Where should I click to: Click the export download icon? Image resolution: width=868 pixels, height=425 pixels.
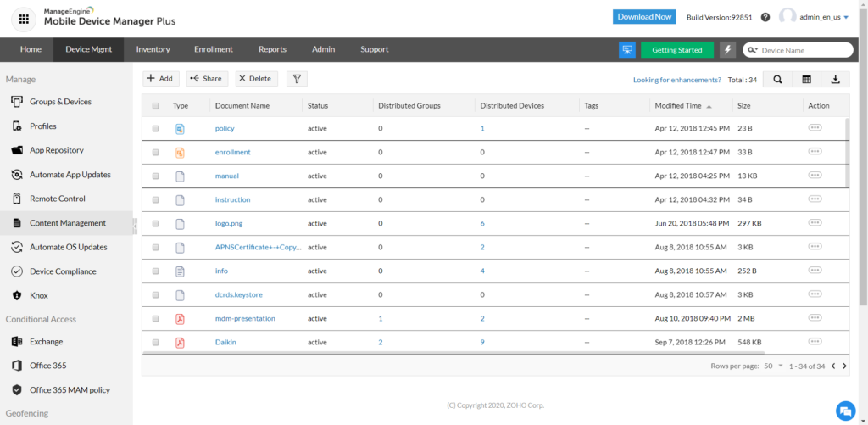tap(835, 79)
